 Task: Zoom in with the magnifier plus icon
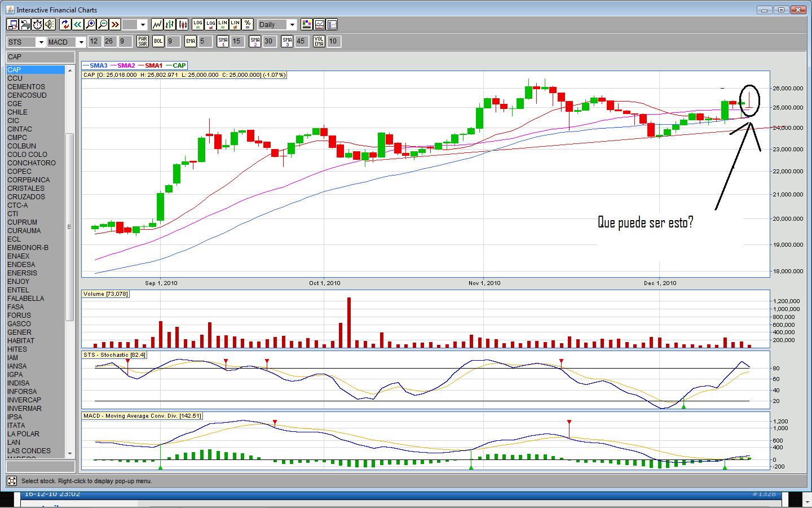[x=90, y=24]
